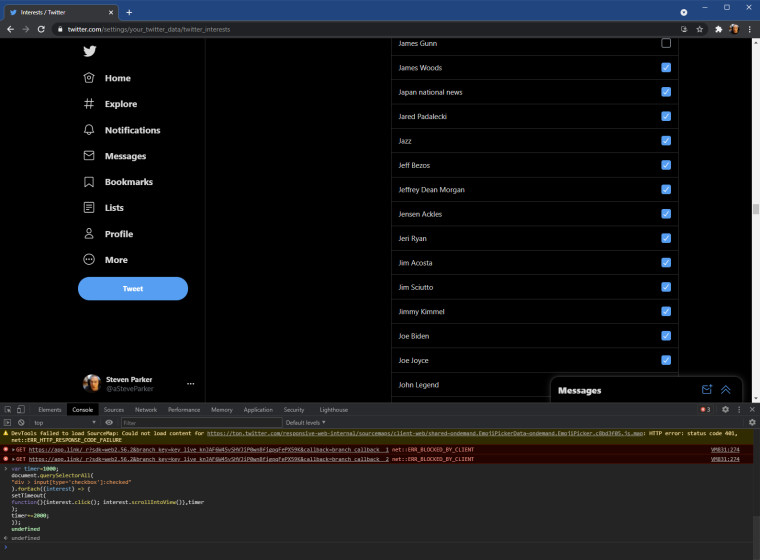Uncheck Jeri Ryan interest
The height and width of the screenshot is (560, 760).
[666, 238]
